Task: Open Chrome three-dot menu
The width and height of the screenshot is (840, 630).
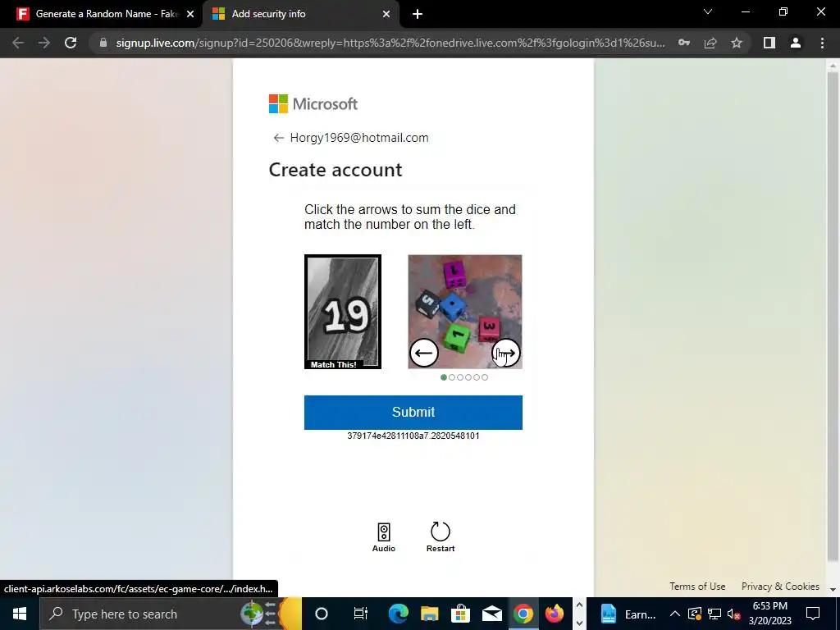Action: 822,43
